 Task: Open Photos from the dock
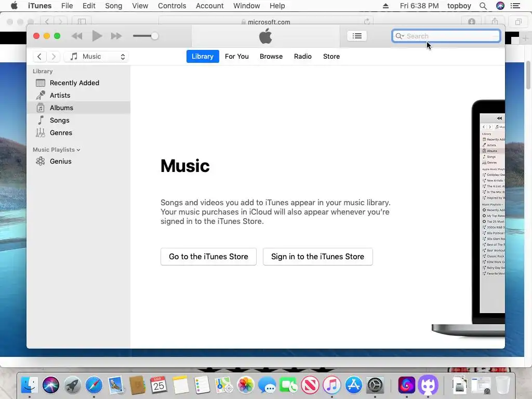tap(245, 385)
